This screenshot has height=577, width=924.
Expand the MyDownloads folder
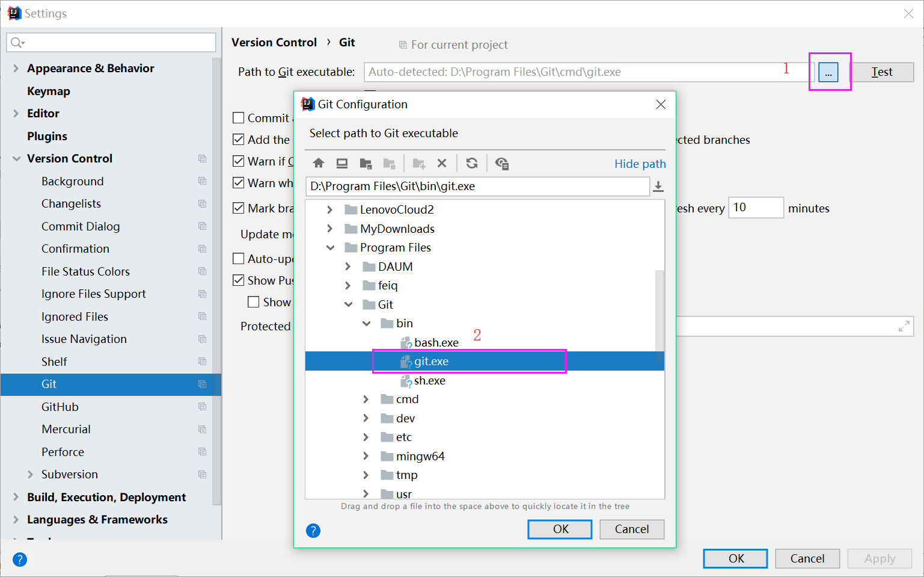(330, 229)
